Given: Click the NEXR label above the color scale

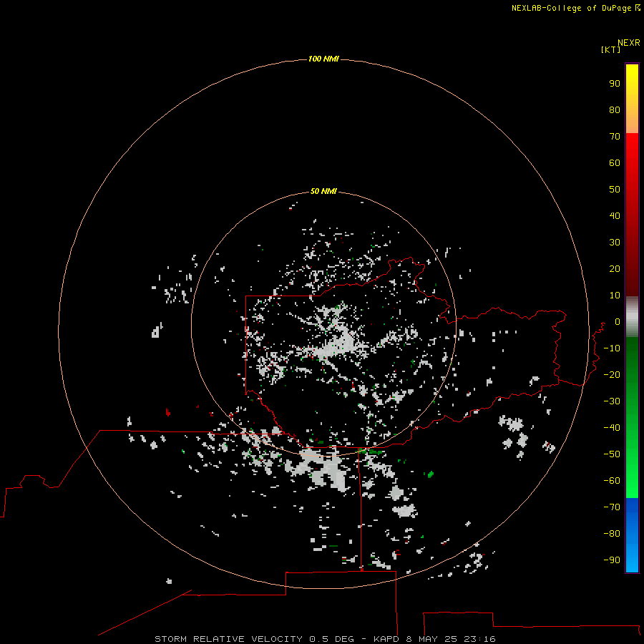Looking at the screenshot, I should pyautogui.click(x=629, y=43).
